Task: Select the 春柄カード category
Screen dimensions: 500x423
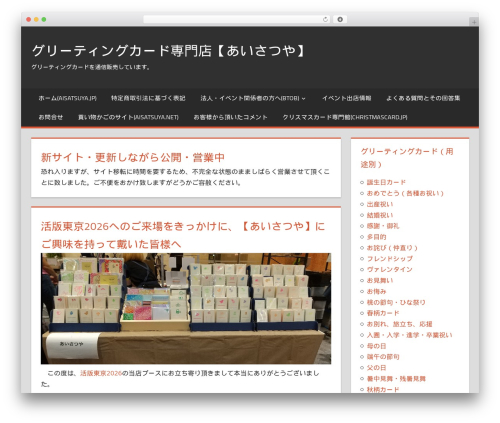Action: (383, 313)
